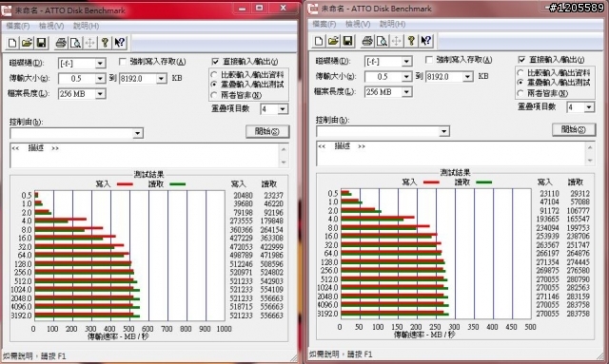609x364 pixels.
Task: Close the left ATTO window
Action: click(283, 9)
